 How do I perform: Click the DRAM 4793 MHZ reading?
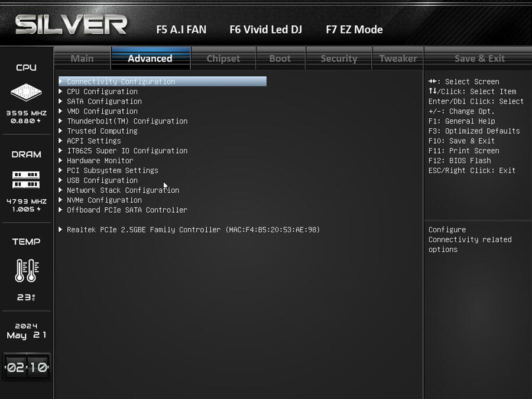click(27, 201)
